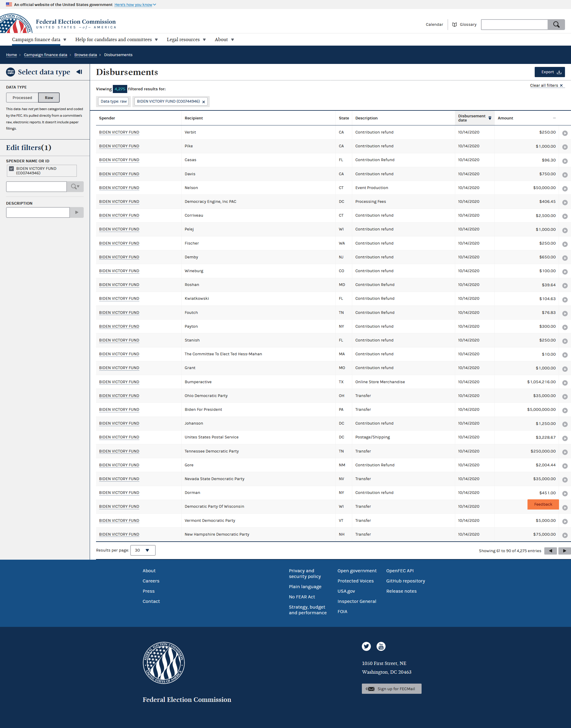Expand details for the Nelson Event Production row
The height and width of the screenshot is (728, 571).
[x=565, y=188]
